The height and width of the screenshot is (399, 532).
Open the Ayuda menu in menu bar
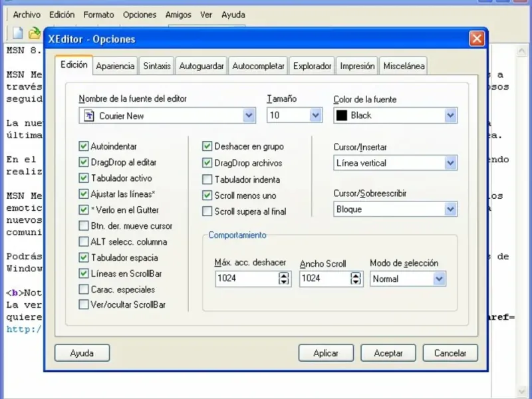point(233,15)
